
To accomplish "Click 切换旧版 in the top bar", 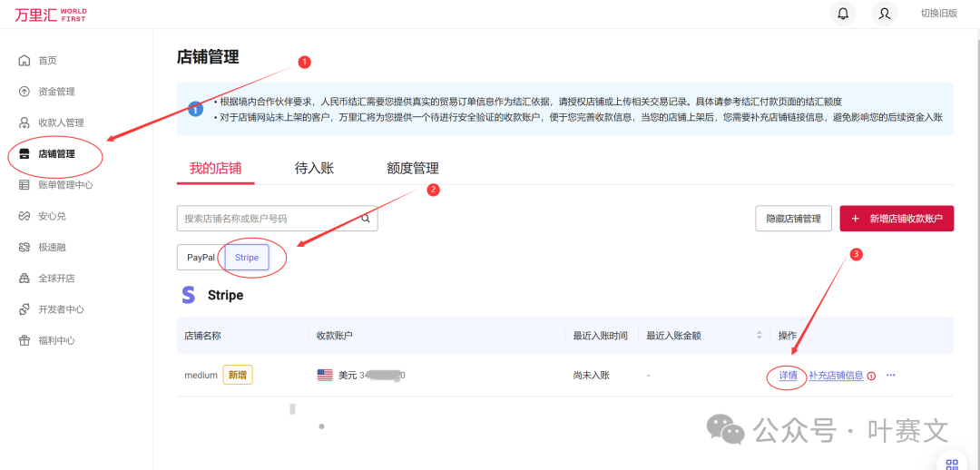I will tap(938, 14).
